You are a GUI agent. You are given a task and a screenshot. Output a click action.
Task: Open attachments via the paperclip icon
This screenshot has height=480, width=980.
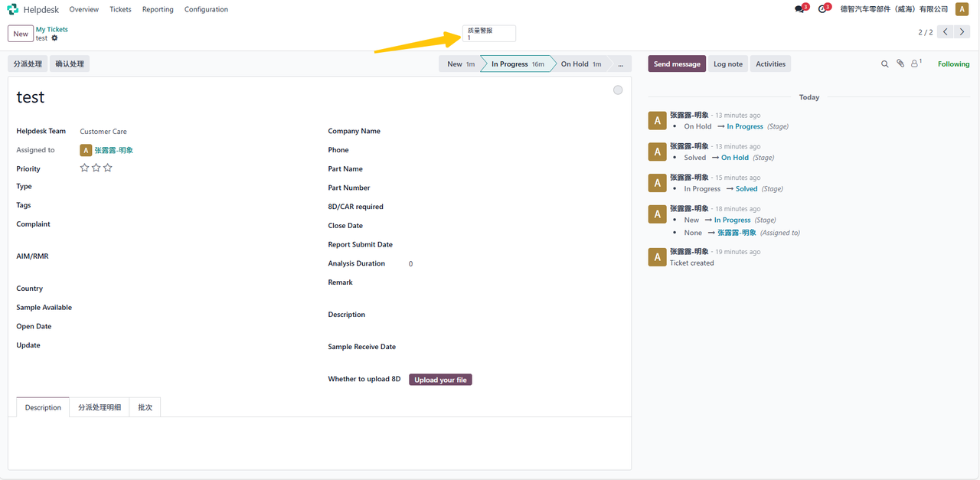click(x=900, y=64)
